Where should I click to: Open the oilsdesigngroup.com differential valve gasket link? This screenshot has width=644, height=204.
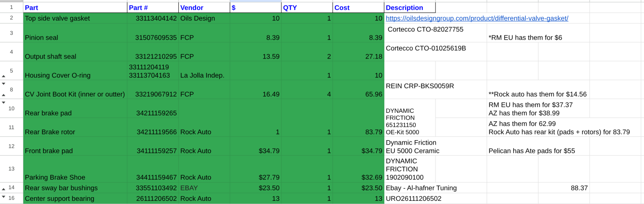tap(477, 18)
